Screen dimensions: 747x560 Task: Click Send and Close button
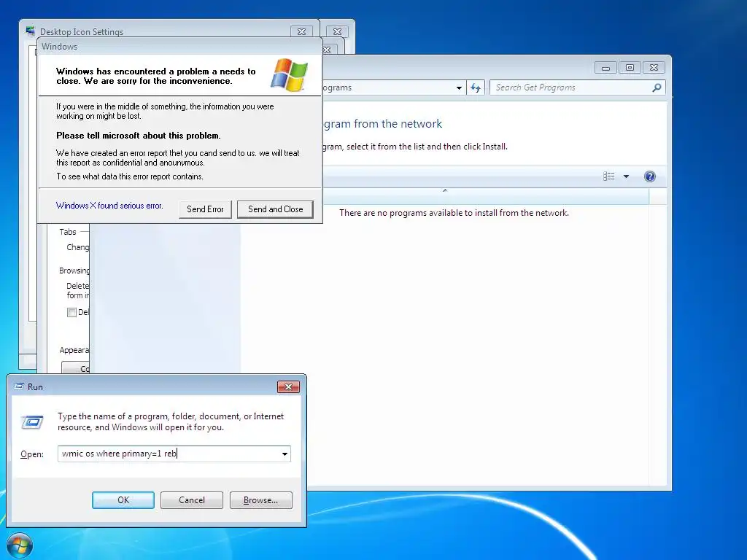[275, 209]
